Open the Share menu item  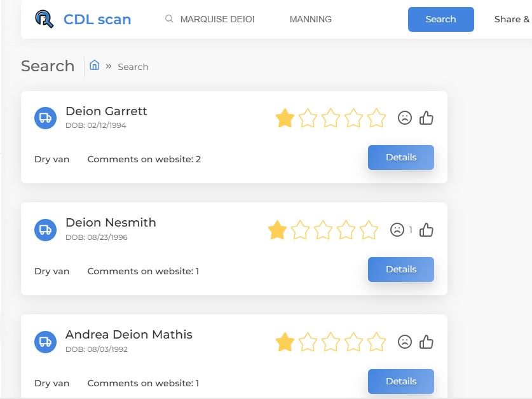tap(511, 19)
